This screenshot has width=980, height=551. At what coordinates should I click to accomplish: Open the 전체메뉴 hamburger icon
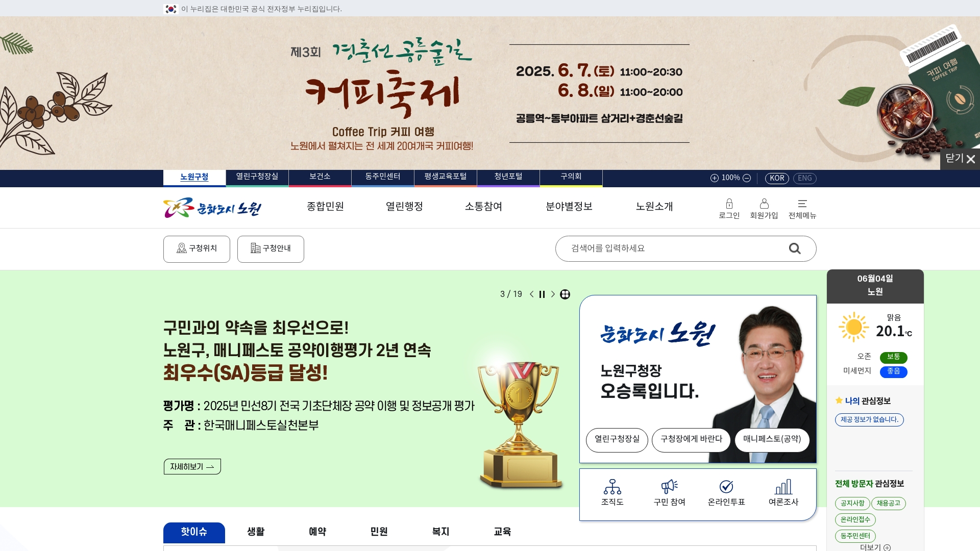tap(802, 204)
